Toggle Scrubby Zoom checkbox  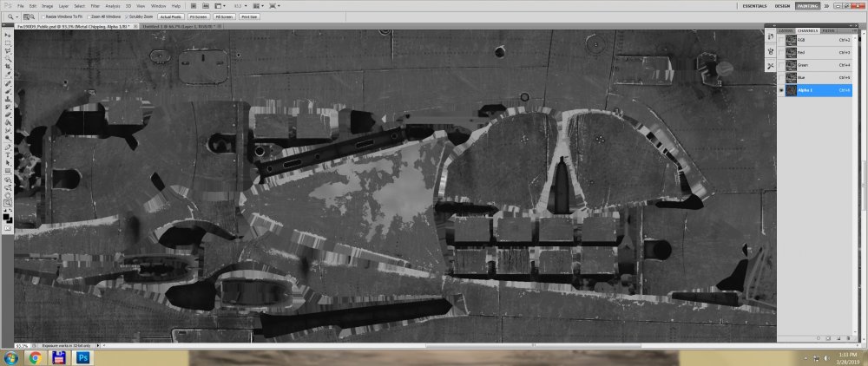126,16
